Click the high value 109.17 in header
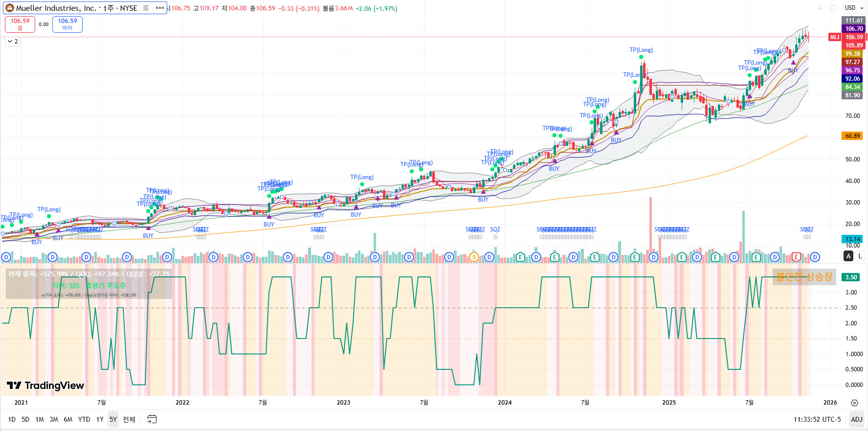 [209, 8]
